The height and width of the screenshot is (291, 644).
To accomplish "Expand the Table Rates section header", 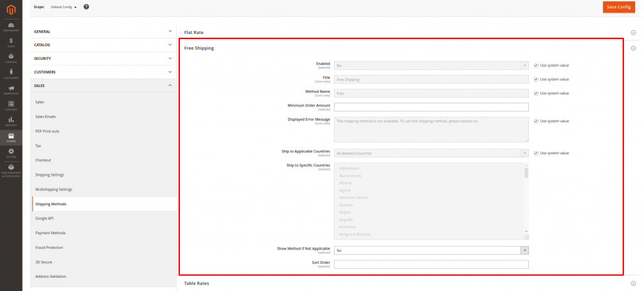I will point(196,283).
